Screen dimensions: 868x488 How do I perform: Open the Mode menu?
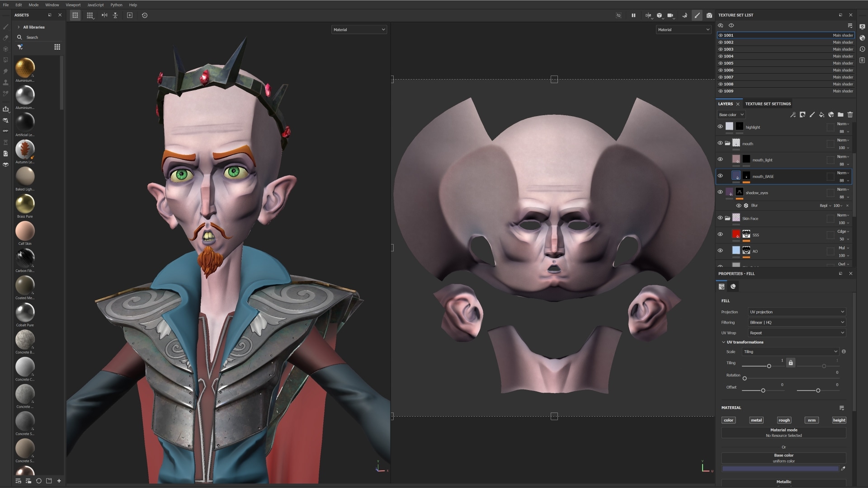33,5
